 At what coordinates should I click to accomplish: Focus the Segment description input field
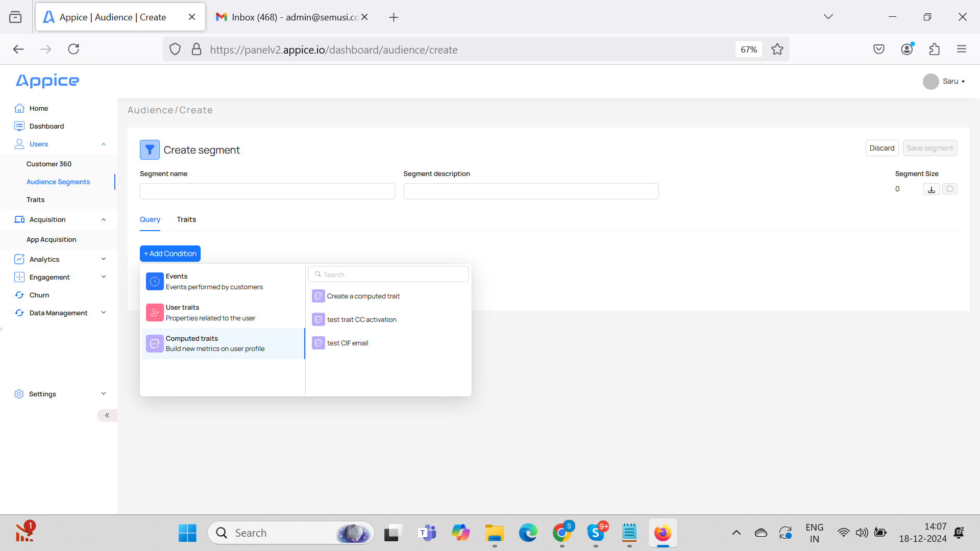pyautogui.click(x=531, y=191)
